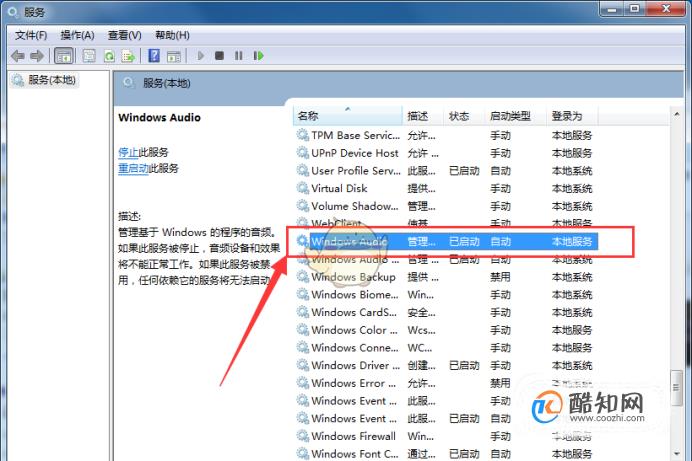Select the Windows Biometric service row
The image size is (692, 461).
pos(446,295)
